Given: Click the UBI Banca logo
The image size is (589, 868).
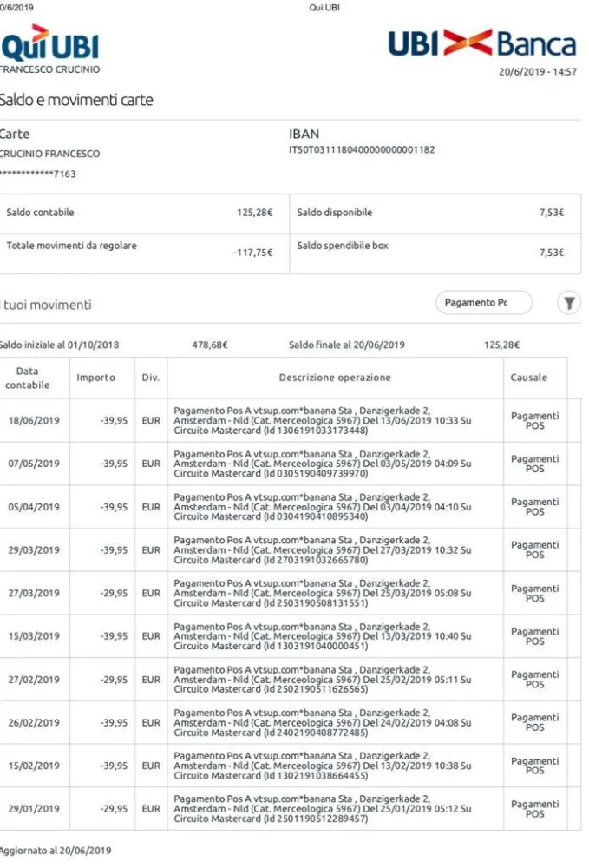Looking at the screenshot, I should point(481,43).
